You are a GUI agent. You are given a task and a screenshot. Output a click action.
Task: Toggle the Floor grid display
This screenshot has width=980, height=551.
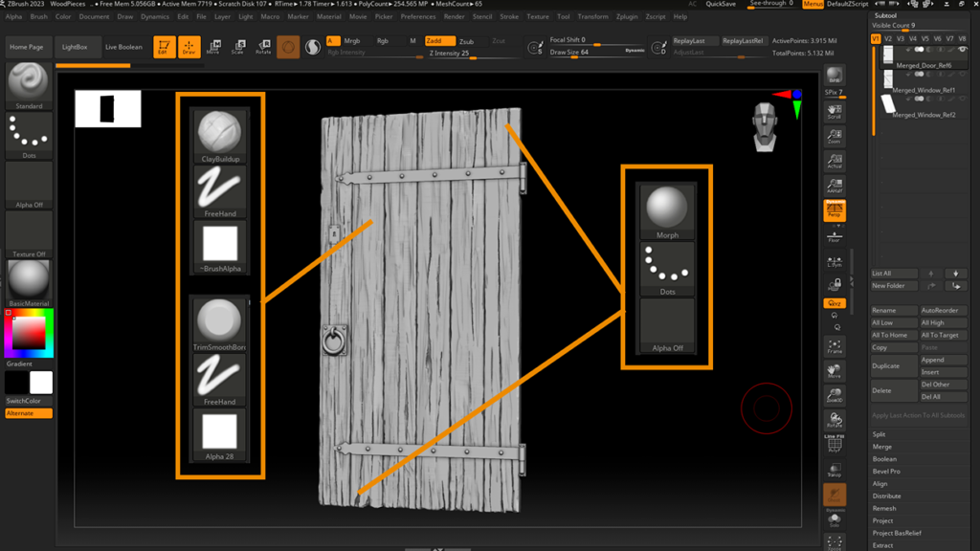tap(833, 235)
